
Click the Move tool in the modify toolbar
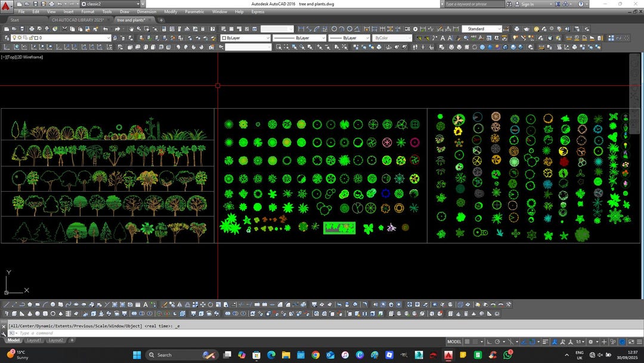tap(203, 304)
